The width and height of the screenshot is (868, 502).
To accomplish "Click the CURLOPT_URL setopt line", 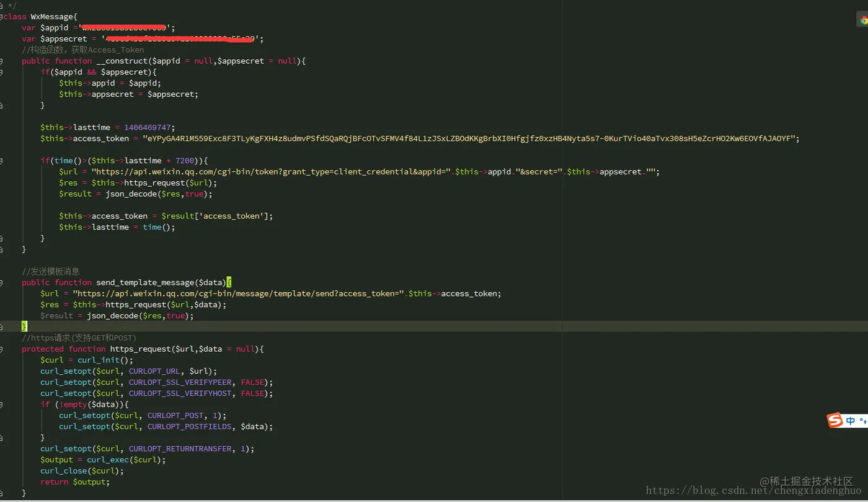I will 129,371.
